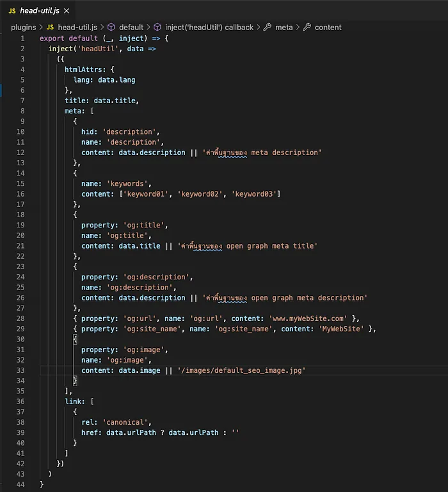This screenshot has width=448, height=492.
Task: Expand chevron after 'plugins' breadcrumb
Action: 41,28
